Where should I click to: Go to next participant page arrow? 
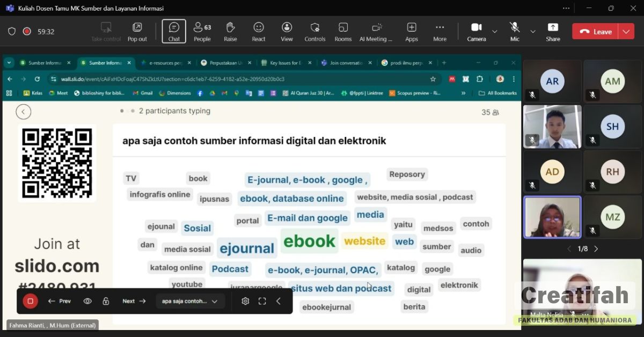596,249
